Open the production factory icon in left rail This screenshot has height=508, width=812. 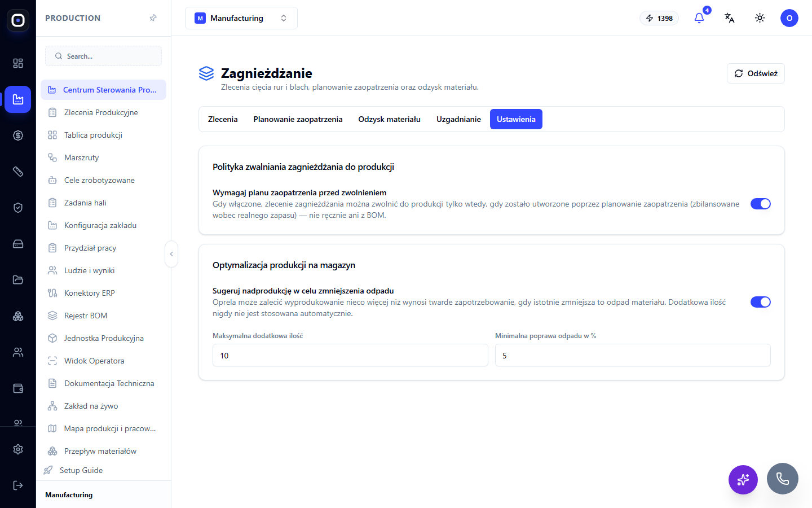click(x=18, y=99)
